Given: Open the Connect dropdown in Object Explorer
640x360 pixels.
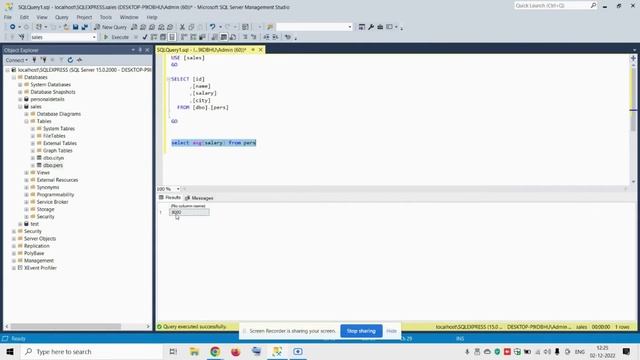Looking at the screenshot, I should tap(17, 60).
